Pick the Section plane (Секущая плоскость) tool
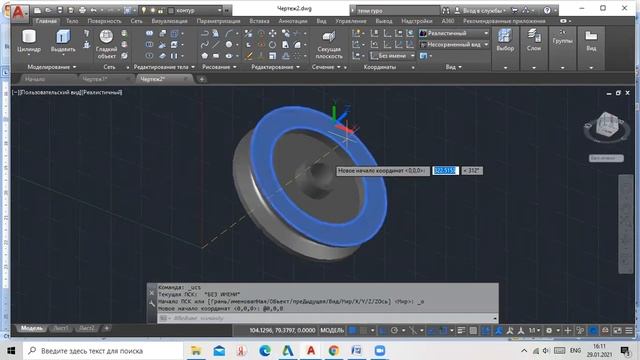 (x=329, y=44)
